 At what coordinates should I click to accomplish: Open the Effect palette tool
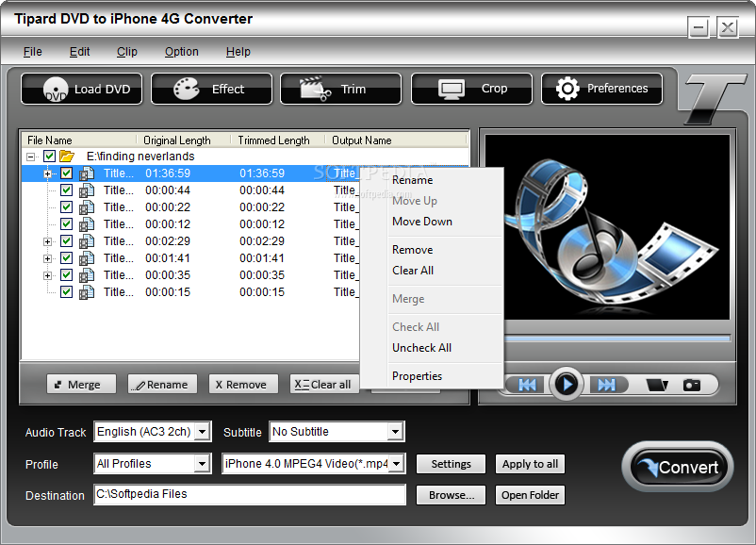tap(212, 89)
